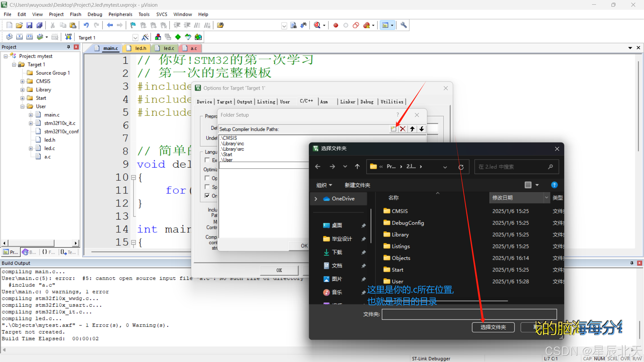Click the 新建文件夹 button
Screen dimensions: 644x362
point(357,185)
